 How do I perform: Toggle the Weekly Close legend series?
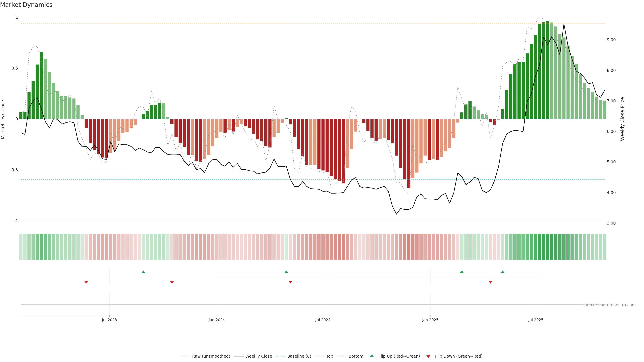258,356
